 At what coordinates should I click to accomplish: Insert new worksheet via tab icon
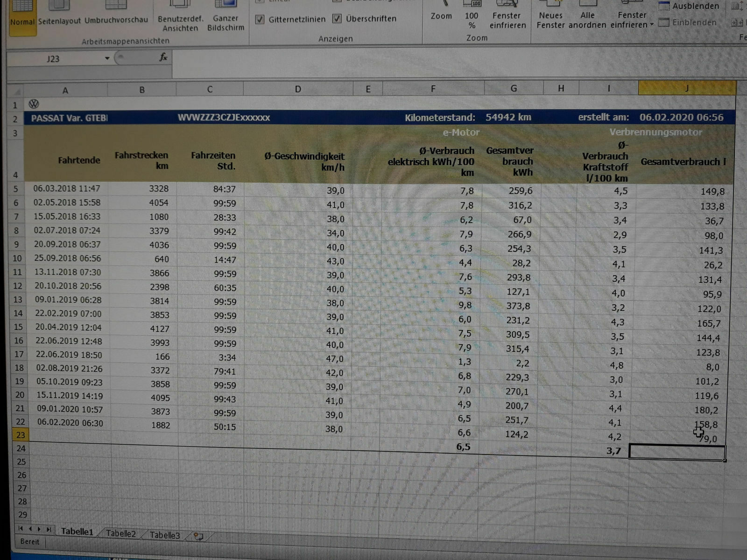[x=198, y=536]
